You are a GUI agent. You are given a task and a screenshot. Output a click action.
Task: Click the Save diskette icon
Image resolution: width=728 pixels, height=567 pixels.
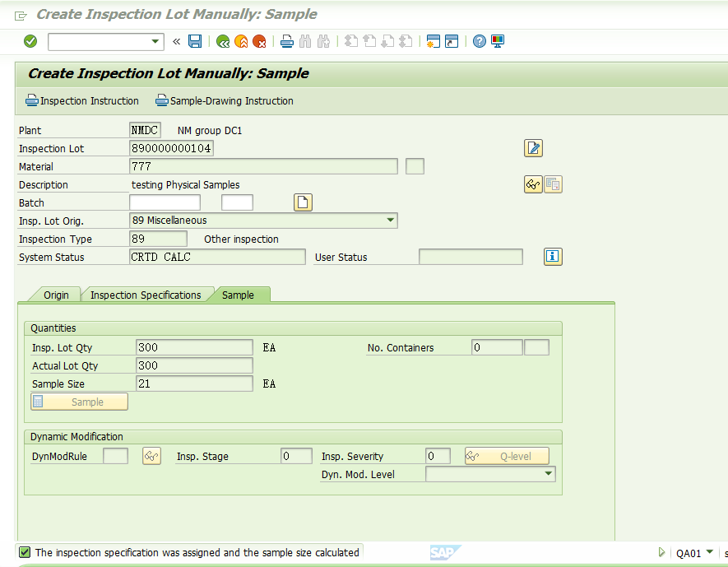(x=195, y=41)
